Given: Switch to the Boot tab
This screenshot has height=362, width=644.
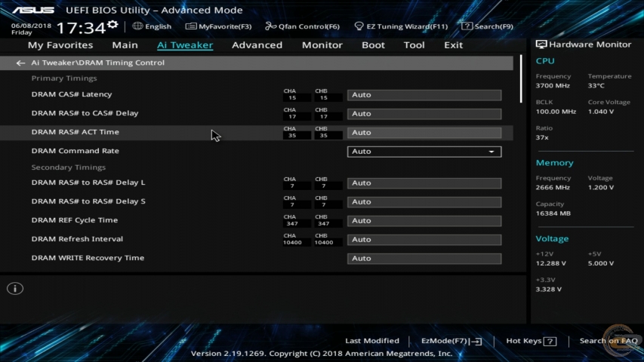Looking at the screenshot, I should coord(373,45).
